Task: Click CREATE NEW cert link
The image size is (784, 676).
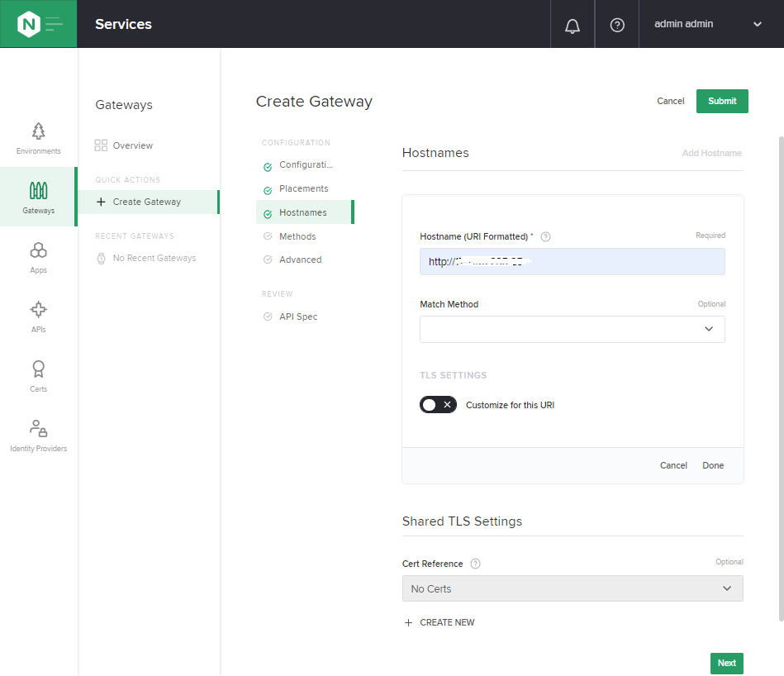Action: point(447,622)
